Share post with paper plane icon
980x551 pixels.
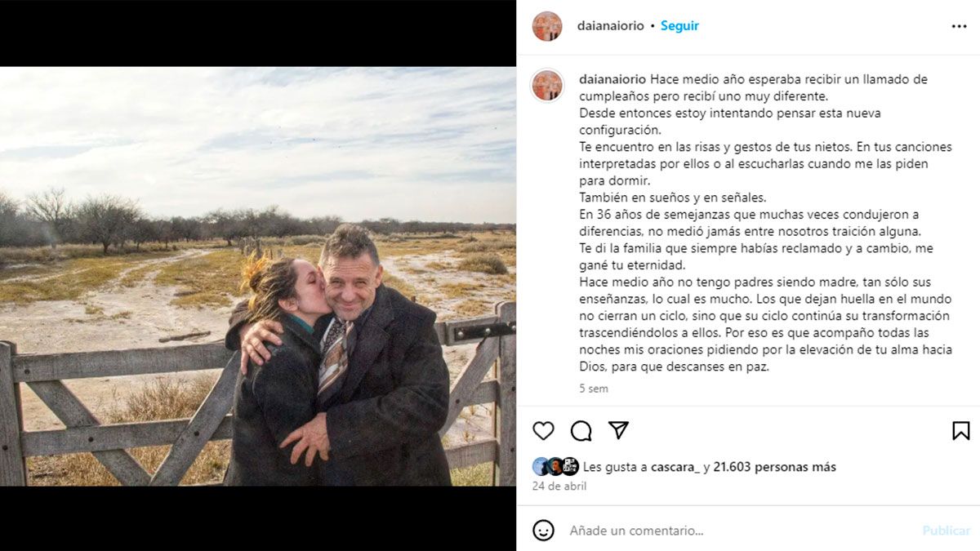(x=619, y=431)
